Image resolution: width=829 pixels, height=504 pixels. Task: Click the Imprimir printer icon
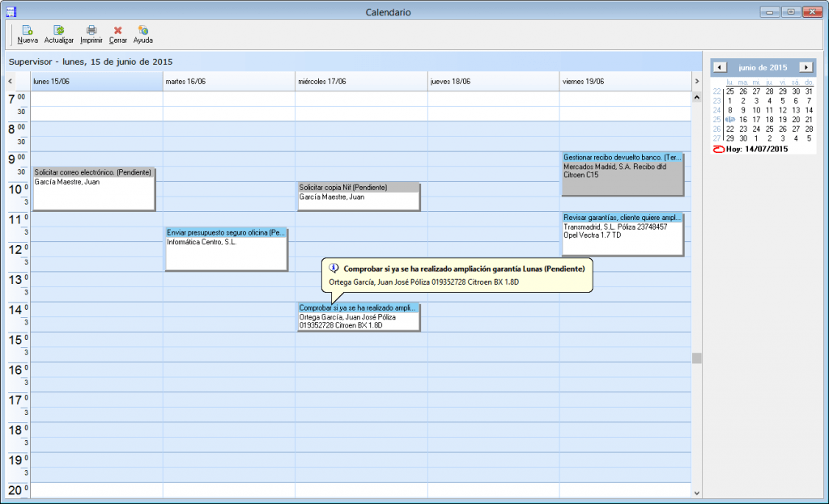coord(91,30)
